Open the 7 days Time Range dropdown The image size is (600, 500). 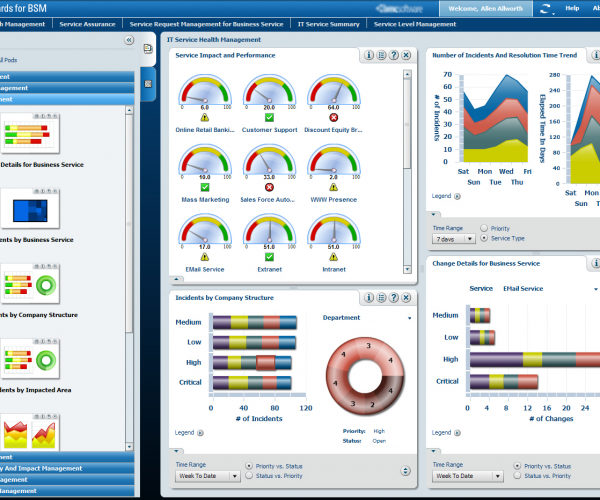click(x=454, y=239)
